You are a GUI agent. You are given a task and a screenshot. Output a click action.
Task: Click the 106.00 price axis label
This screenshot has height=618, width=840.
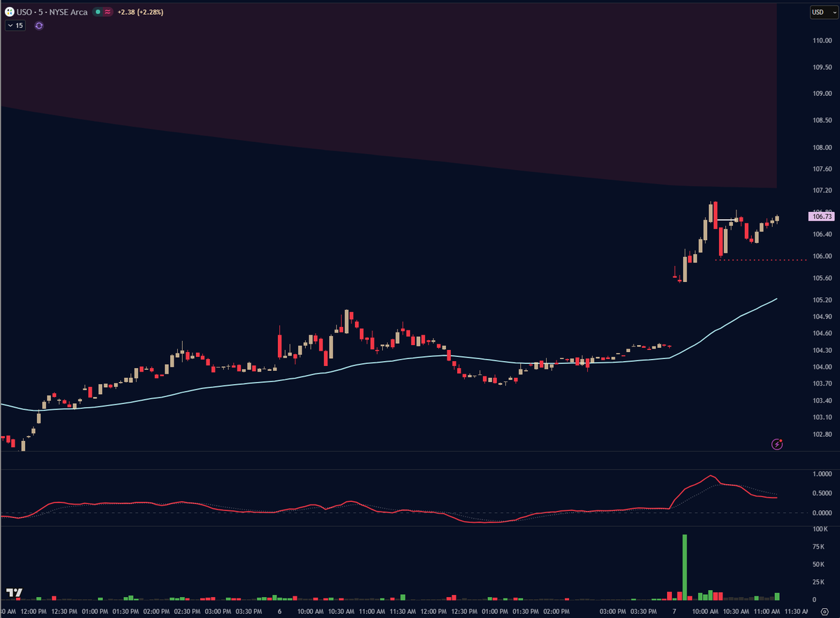click(822, 256)
